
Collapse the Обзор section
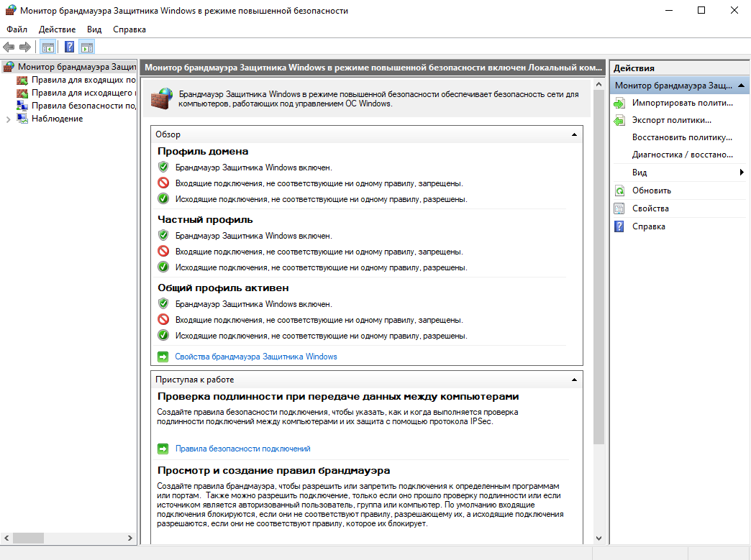click(574, 134)
